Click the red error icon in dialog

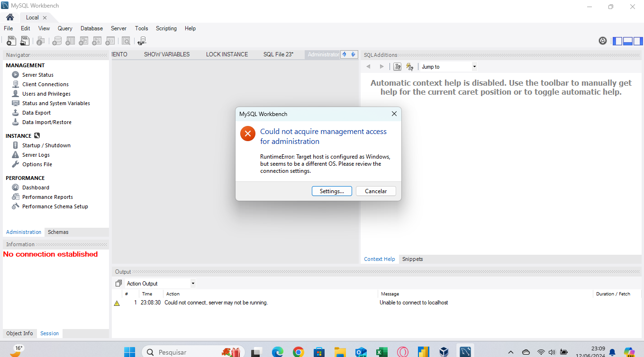[248, 134]
